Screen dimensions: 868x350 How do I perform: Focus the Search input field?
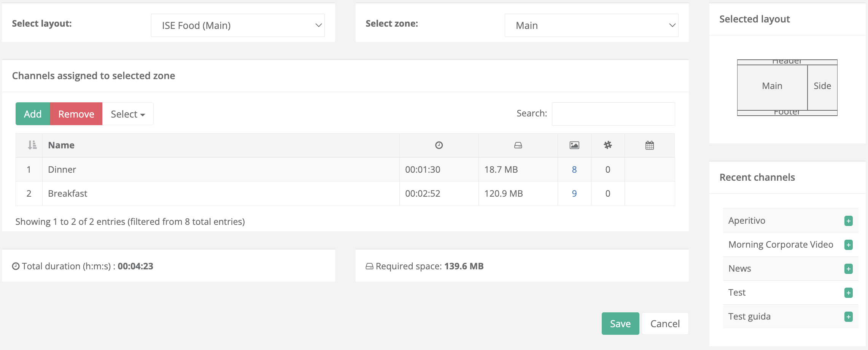(613, 114)
